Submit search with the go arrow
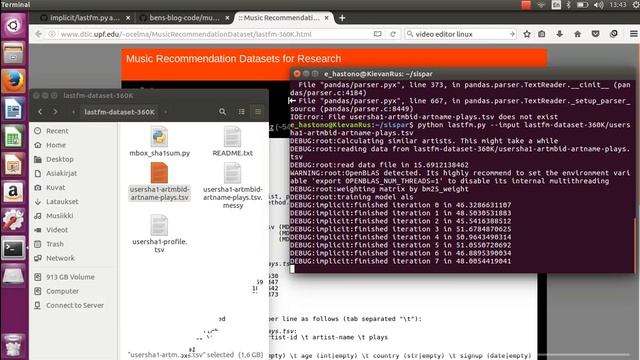Image resolution: width=640 pixels, height=360 pixels. (x=512, y=34)
